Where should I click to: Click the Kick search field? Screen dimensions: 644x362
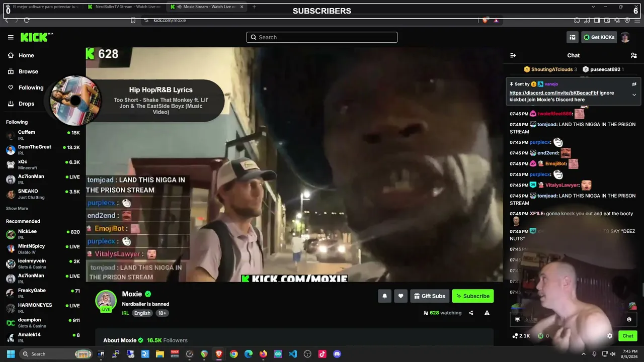click(322, 37)
